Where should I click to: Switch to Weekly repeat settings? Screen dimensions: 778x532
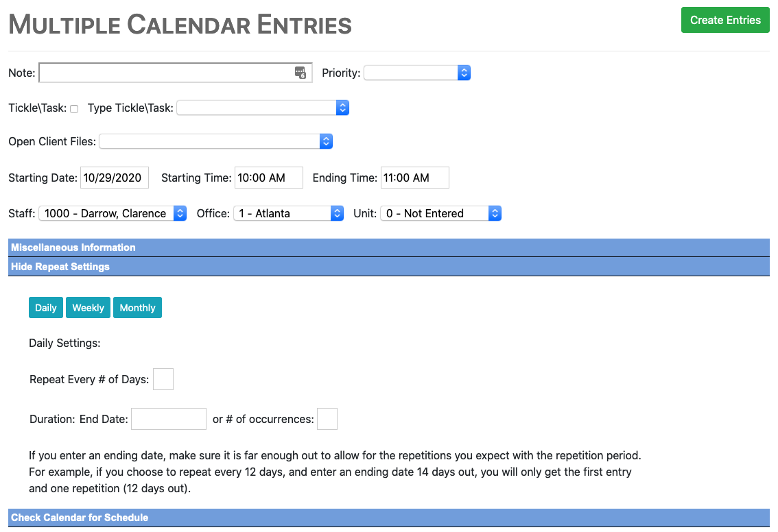[x=89, y=308]
